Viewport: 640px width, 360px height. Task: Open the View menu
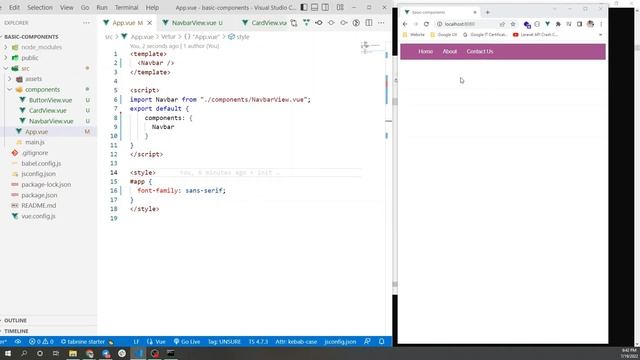(x=67, y=7)
